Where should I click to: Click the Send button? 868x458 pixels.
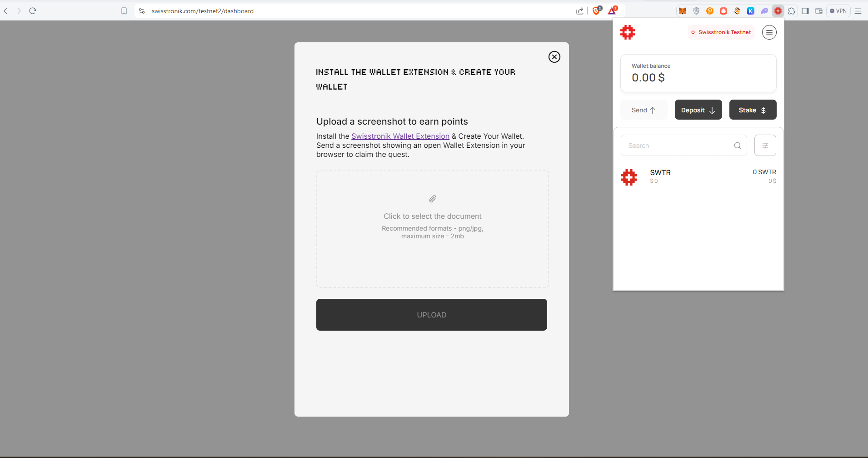tap(644, 110)
